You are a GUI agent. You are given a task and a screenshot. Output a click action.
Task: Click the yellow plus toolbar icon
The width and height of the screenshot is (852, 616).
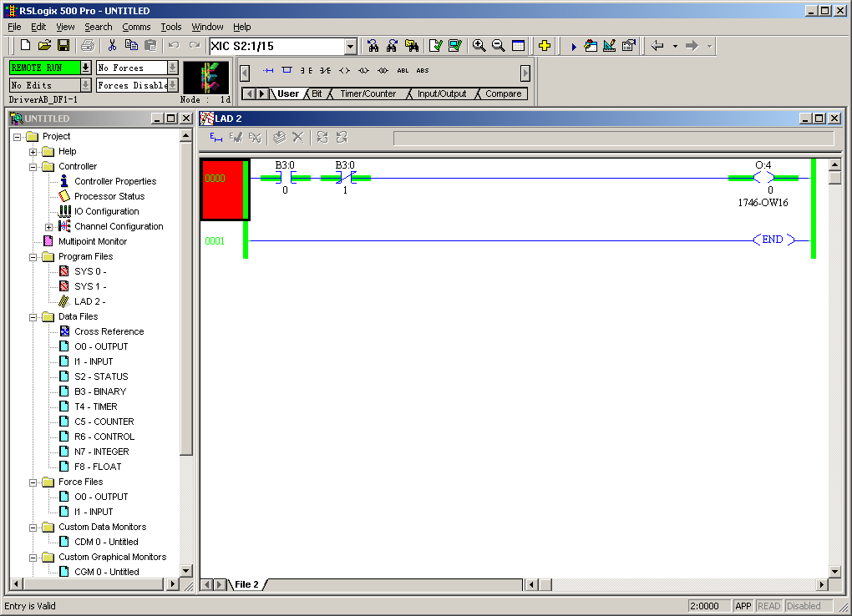(x=544, y=46)
